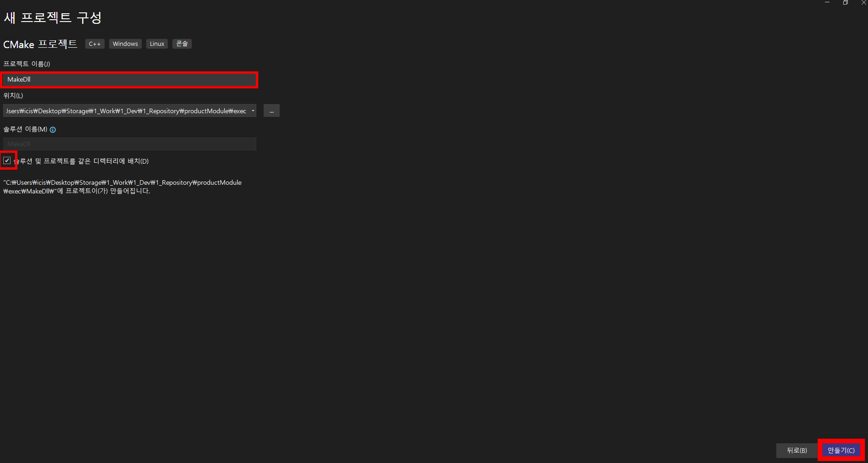
Task: Select the 콘솔 project type tag
Action: click(x=182, y=44)
